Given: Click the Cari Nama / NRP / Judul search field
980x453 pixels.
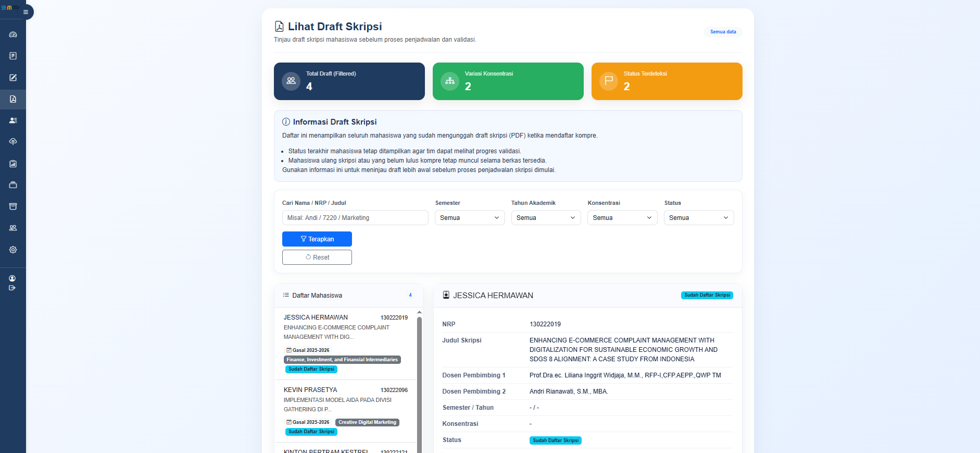Looking at the screenshot, I should [x=355, y=218].
